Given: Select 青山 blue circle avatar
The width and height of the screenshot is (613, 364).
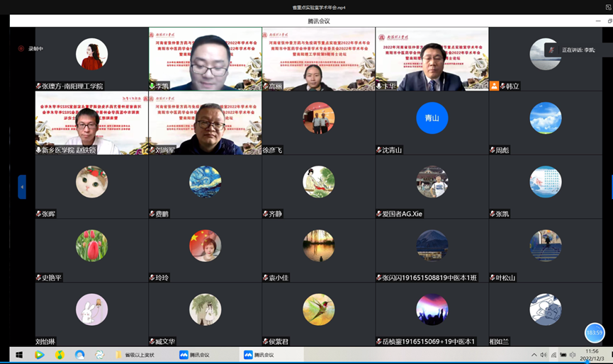Looking at the screenshot, I should [x=432, y=118].
